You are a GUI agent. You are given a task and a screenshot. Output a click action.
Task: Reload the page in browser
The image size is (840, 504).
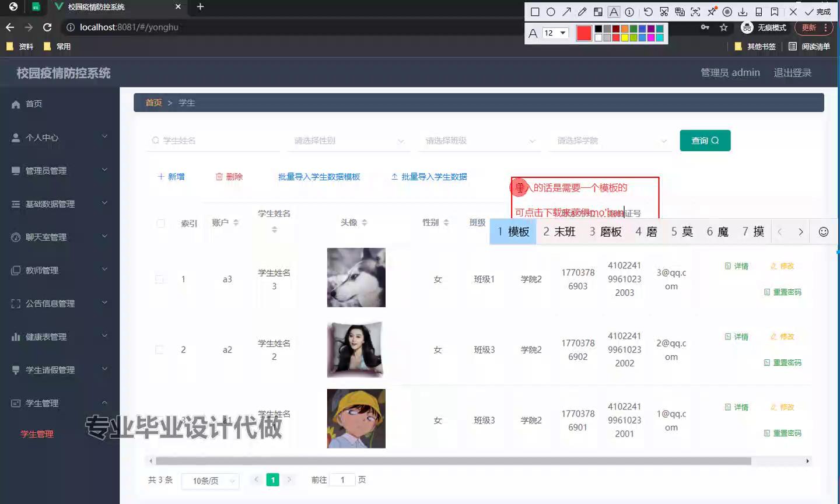(x=47, y=27)
